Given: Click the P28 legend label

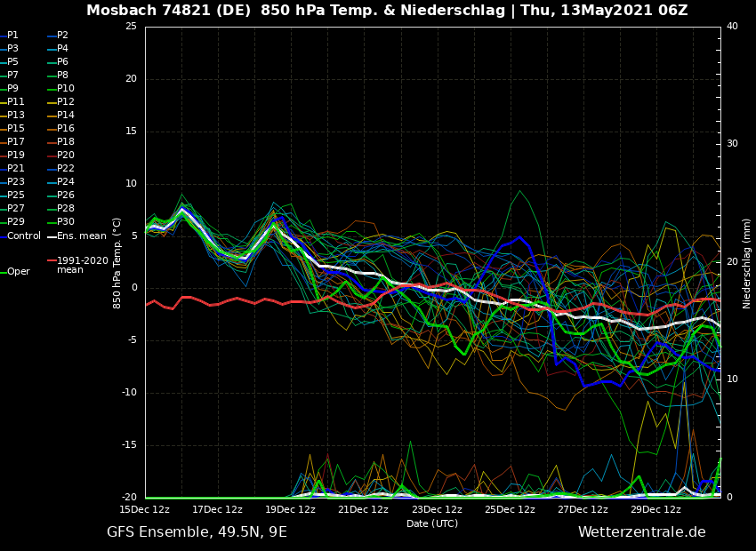Looking at the screenshot, I should [x=66, y=209].
